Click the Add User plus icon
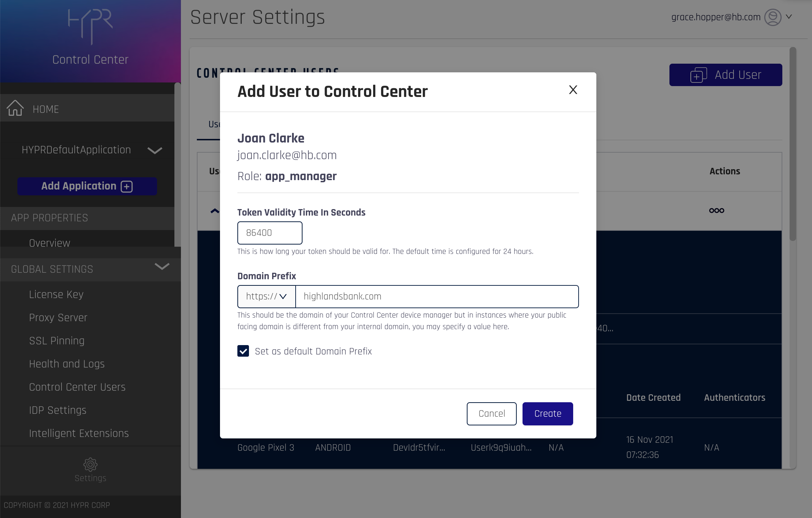This screenshot has height=518, width=812. 698,75
